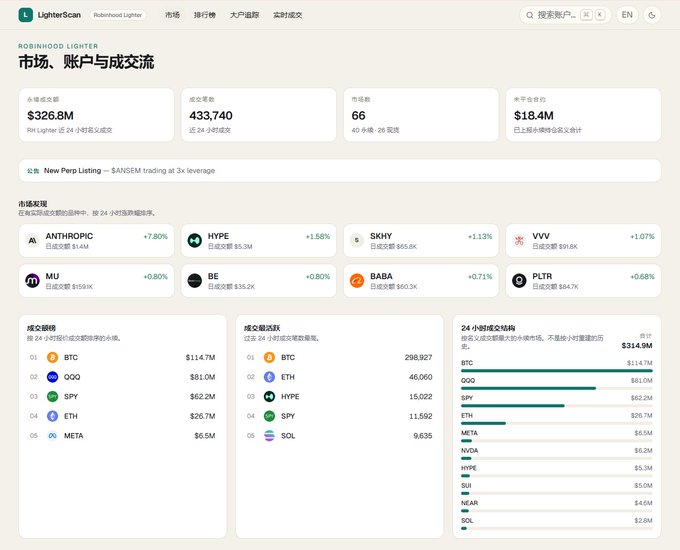Open the 排行榜 nav item
The height and width of the screenshot is (550, 680).
(205, 15)
